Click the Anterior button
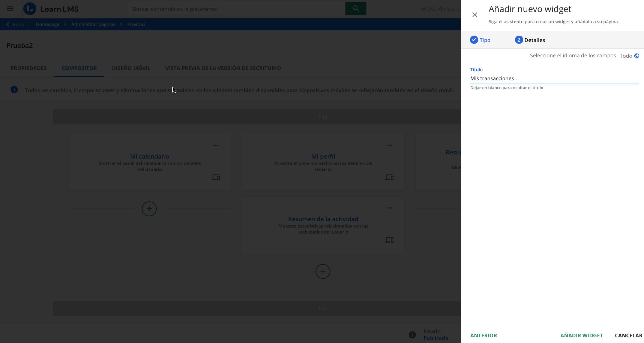This screenshot has height=343, width=644. pos(483,336)
